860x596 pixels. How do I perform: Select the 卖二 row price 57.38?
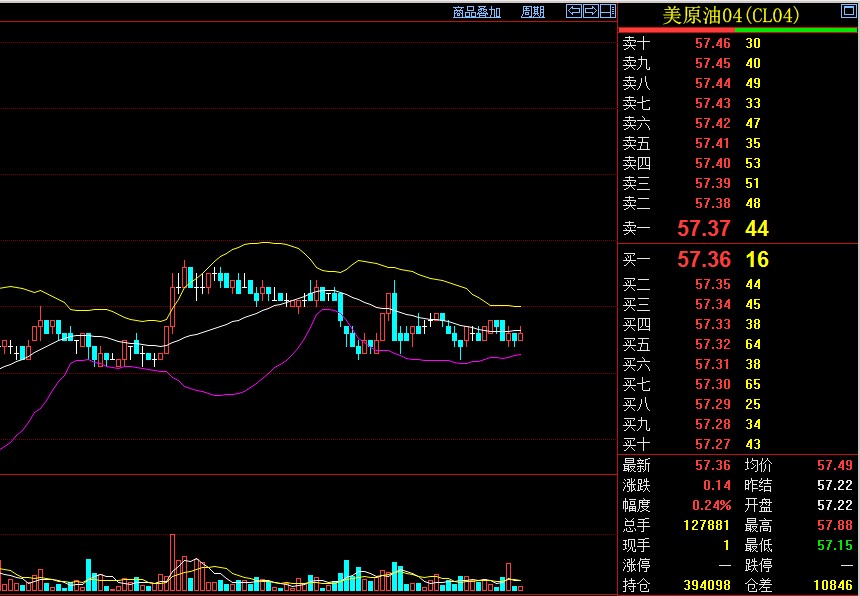click(712, 203)
